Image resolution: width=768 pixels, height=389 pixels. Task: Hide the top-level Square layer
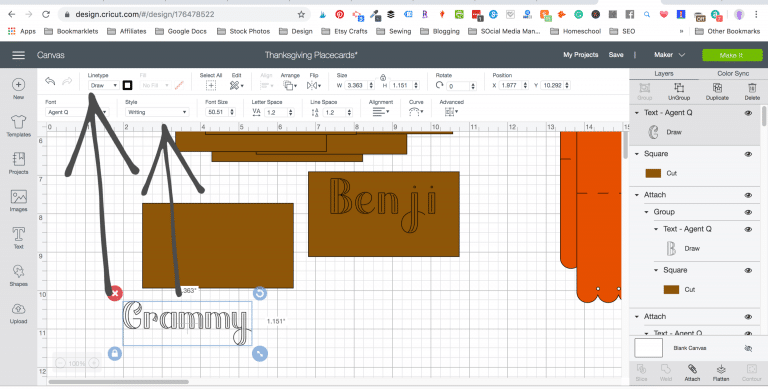748,154
